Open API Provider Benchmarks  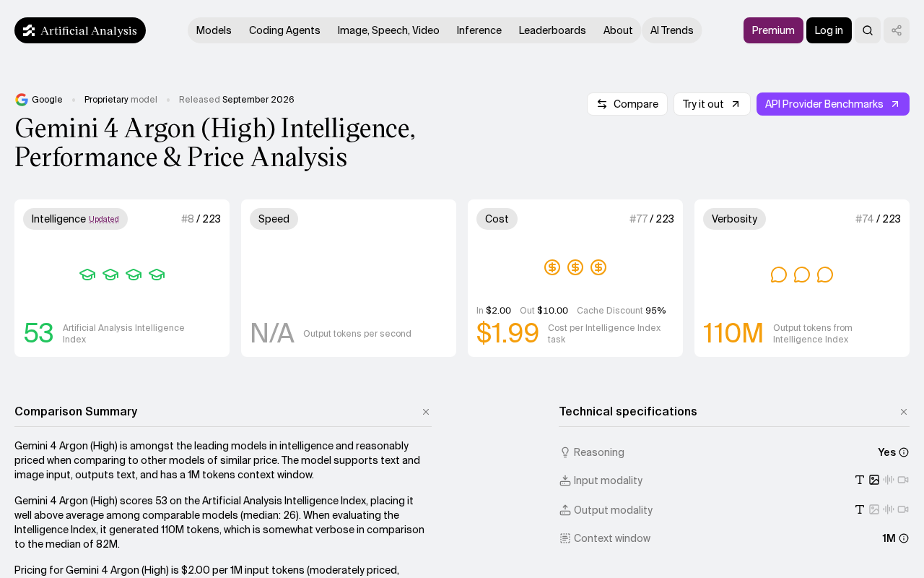coord(833,104)
